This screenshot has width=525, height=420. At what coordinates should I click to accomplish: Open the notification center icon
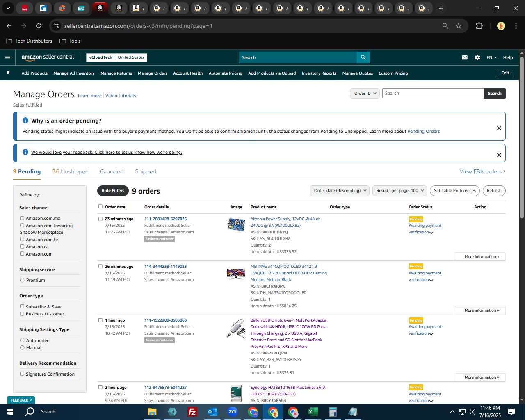(511, 411)
